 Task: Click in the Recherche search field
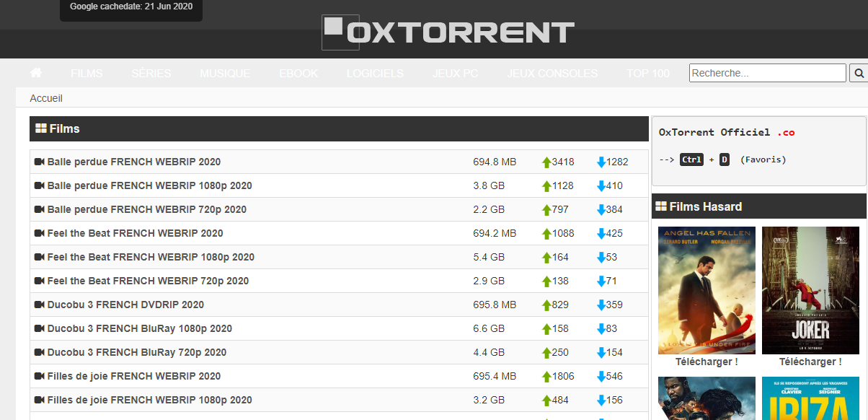pyautogui.click(x=768, y=73)
